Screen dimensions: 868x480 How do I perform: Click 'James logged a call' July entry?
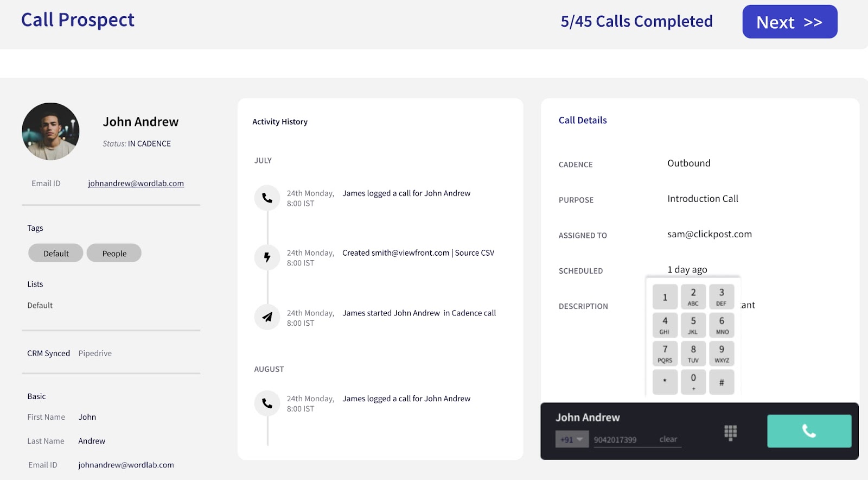click(x=406, y=193)
